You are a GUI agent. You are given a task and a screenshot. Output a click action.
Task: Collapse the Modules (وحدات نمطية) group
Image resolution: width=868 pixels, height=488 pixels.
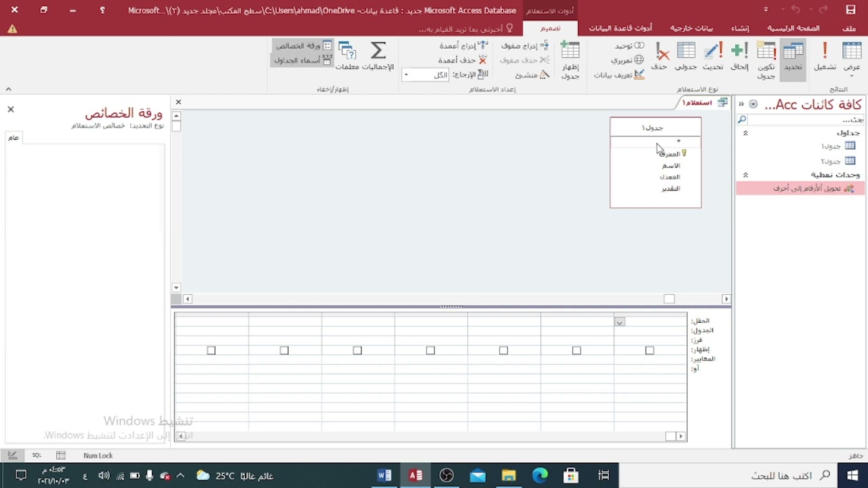click(745, 175)
